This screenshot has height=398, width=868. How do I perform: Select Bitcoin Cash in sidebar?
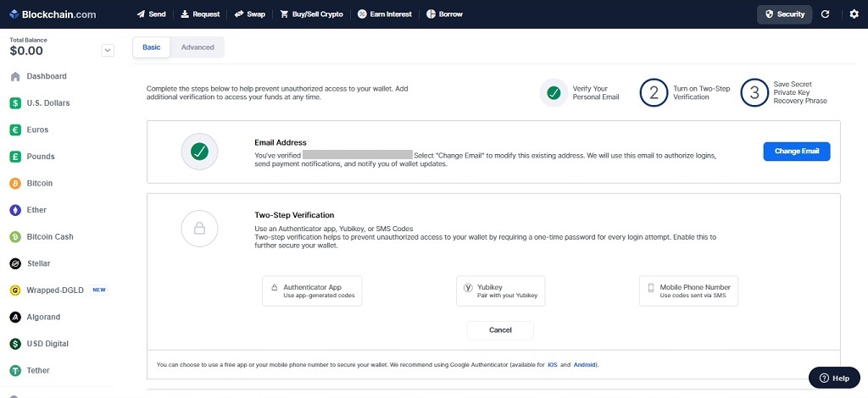point(50,236)
